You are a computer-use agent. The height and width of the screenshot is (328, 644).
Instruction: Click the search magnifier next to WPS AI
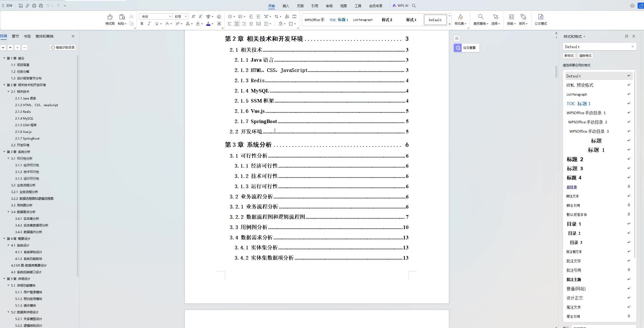[x=414, y=6]
